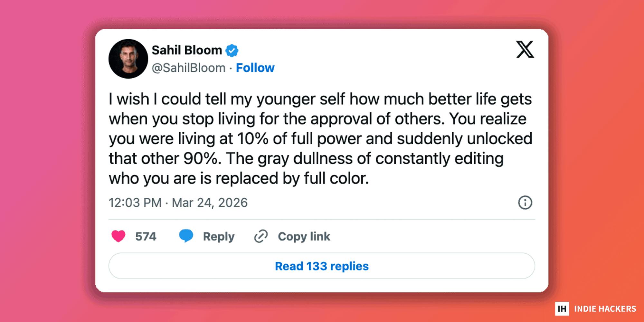
Task: Follow the @SahilBloom account
Action: (255, 68)
